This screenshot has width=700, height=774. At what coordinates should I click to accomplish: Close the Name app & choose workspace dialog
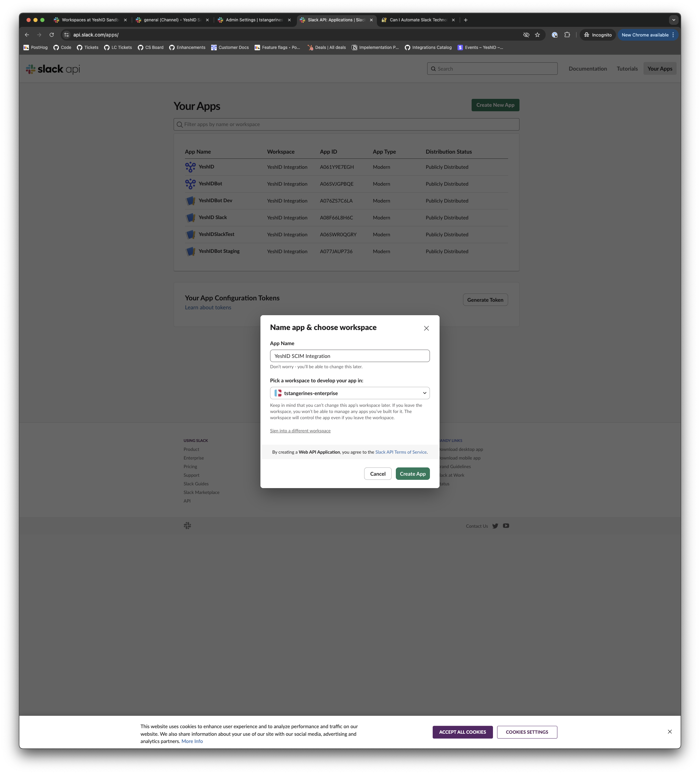(x=426, y=328)
